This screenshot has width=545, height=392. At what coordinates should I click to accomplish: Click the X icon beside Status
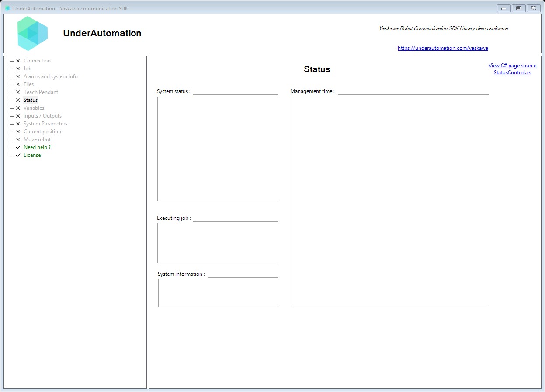coord(18,100)
